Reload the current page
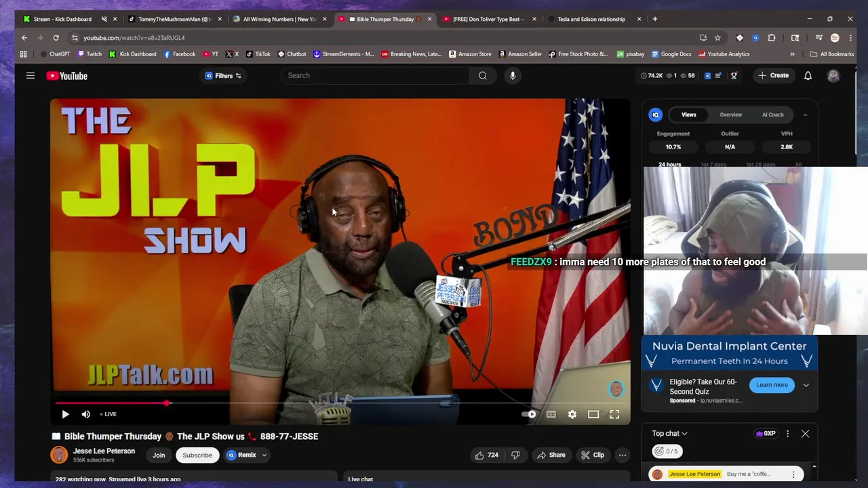This screenshot has height=488, width=868. pyautogui.click(x=56, y=38)
